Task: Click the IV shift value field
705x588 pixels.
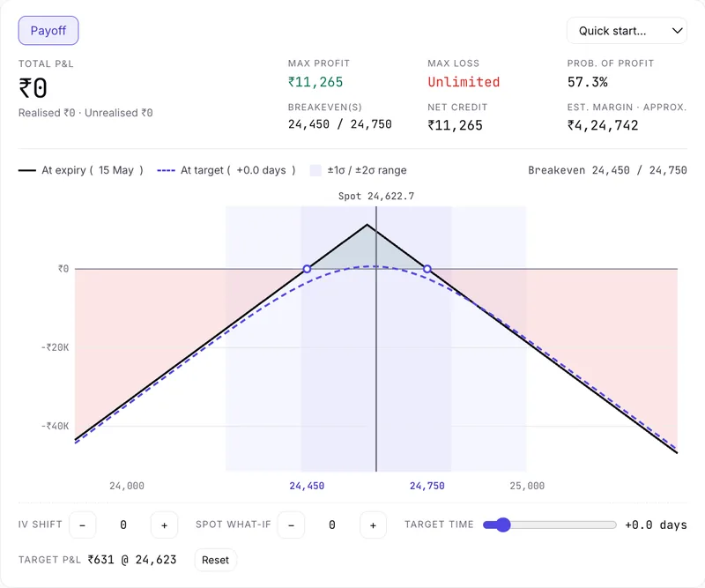Action: (123, 525)
